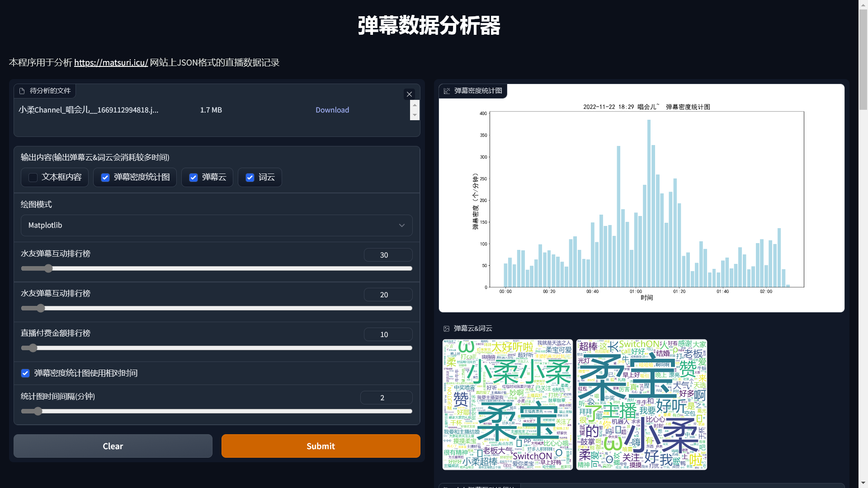Click the file document icon beside 待分析的文件

click(22, 91)
